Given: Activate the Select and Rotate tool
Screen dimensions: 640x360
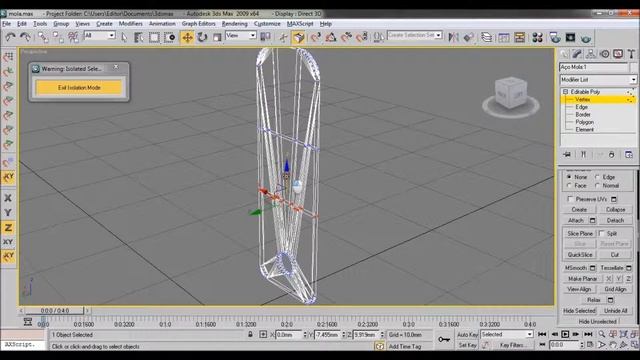Looking at the screenshot, I should click(202, 38).
